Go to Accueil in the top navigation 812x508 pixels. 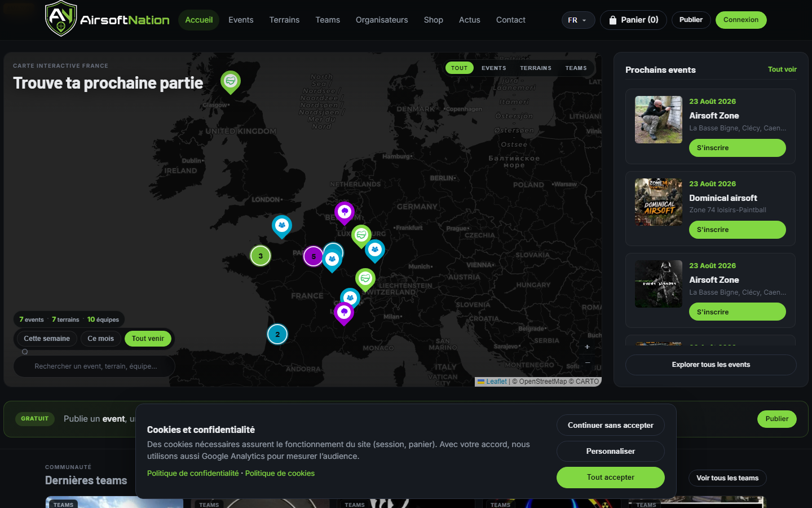199,20
